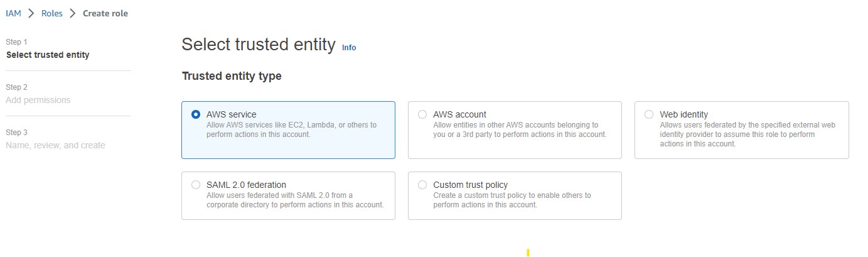
Task: Click the breadcrumb chevron after IAM
Action: 31,13
